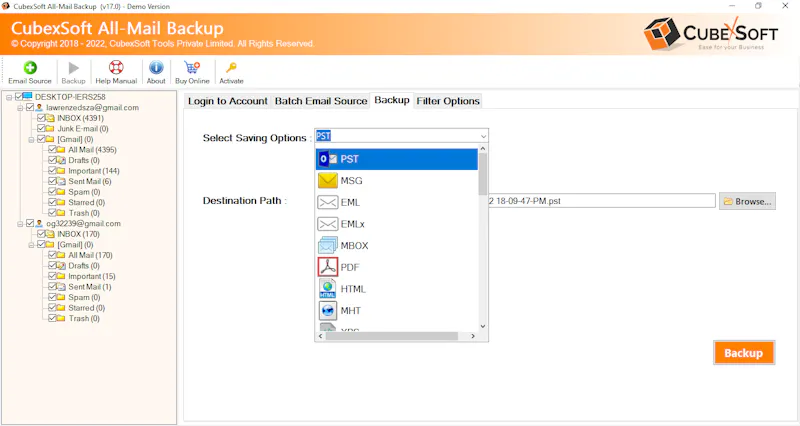Click the Destination Path input field
The height and width of the screenshot is (426, 800).
(602, 201)
